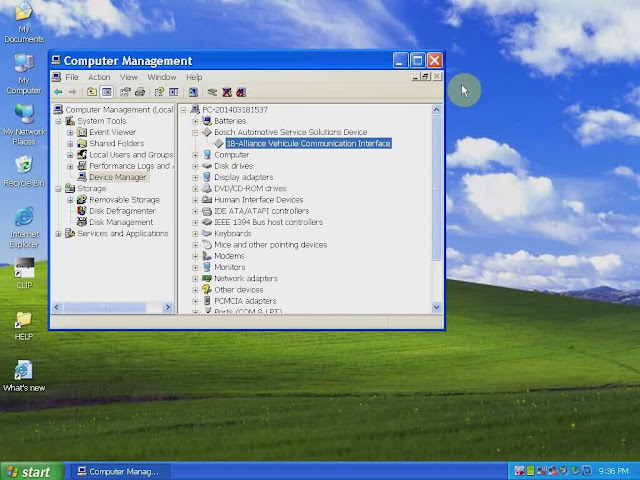
Task: Expand the Modems category
Action: tap(195, 256)
